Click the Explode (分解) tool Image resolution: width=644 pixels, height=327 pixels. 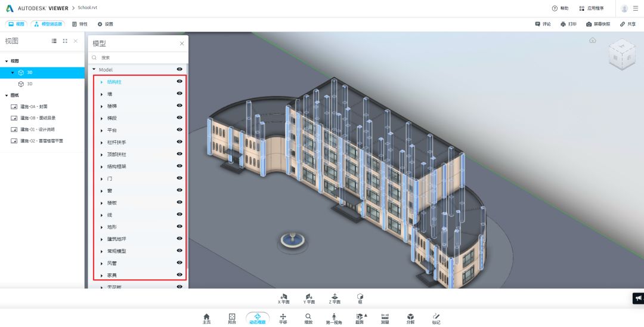point(410,319)
